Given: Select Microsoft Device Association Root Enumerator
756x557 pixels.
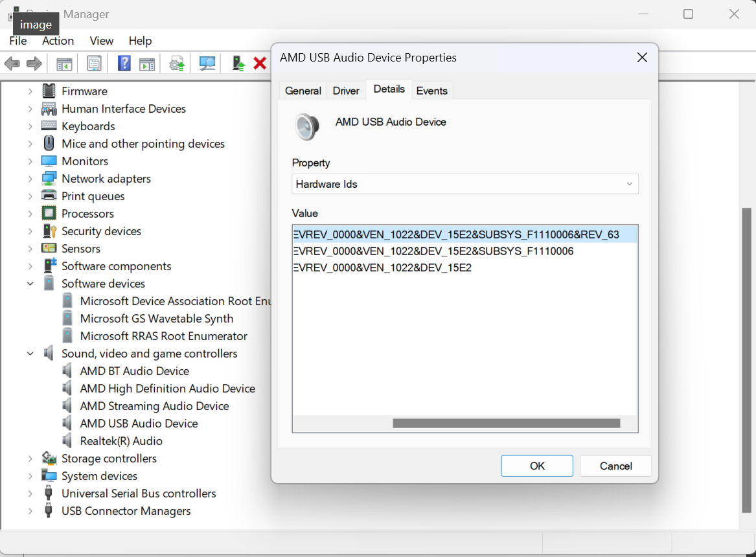Looking at the screenshot, I should tap(176, 301).
